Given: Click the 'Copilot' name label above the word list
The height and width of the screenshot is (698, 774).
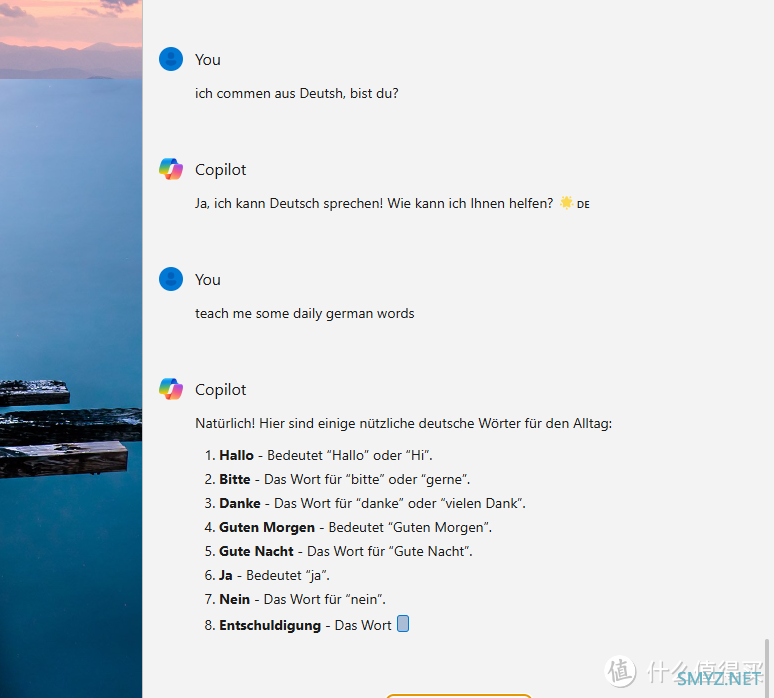Looking at the screenshot, I should pyautogui.click(x=220, y=390).
